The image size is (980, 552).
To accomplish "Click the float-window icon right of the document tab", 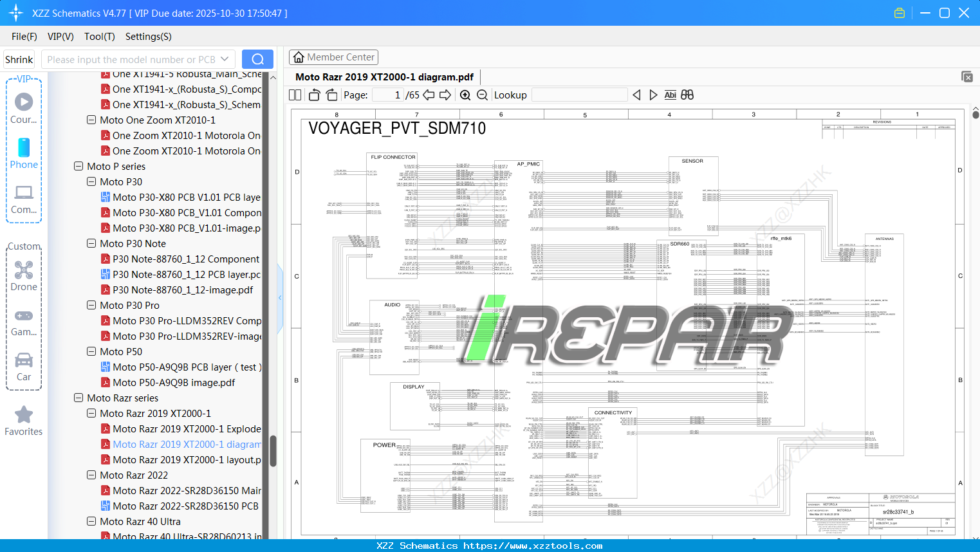I will point(967,77).
